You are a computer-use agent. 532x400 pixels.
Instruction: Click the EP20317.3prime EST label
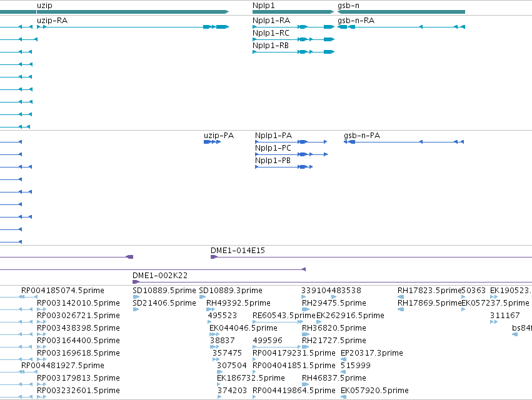[x=372, y=353]
